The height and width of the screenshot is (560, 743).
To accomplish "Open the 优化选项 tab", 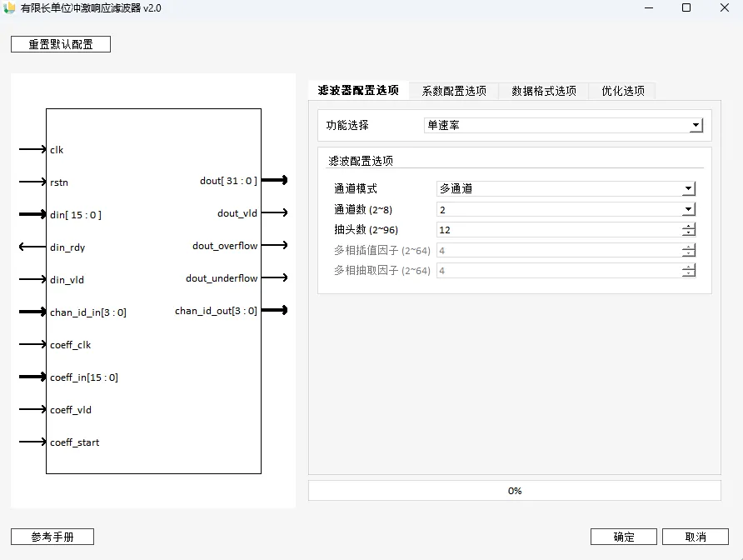I will pos(623,91).
